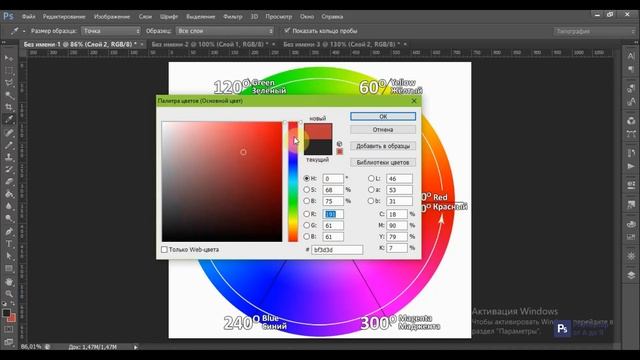Viewport: 640px width, 360px height.
Task: Select the Rectangular Marquee tool
Action: click(x=9, y=71)
